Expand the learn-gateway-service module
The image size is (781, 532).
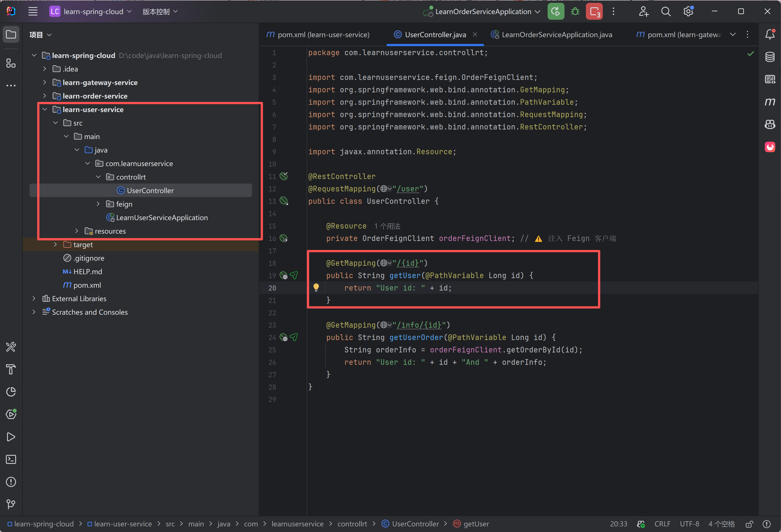point(45,82)
